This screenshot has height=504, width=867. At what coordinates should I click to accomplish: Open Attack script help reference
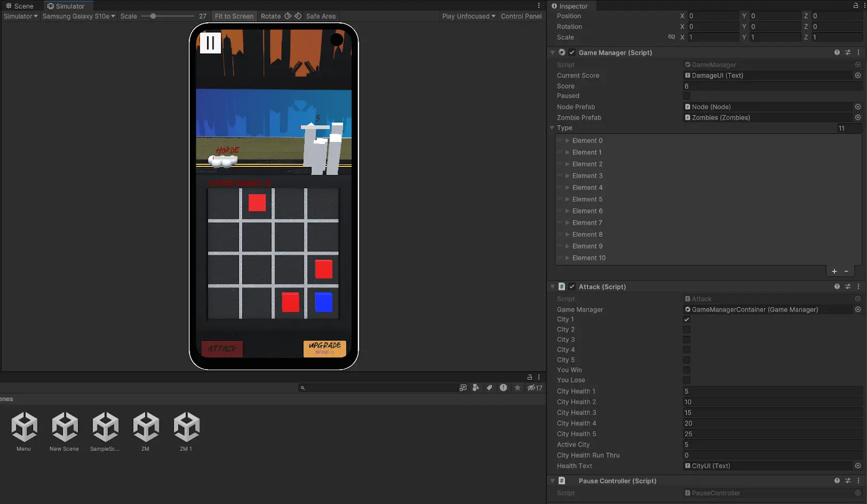[837, 287]
